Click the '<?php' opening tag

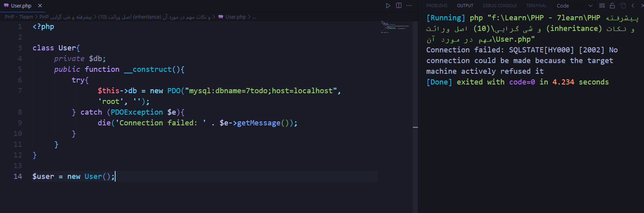click(43, 26)
